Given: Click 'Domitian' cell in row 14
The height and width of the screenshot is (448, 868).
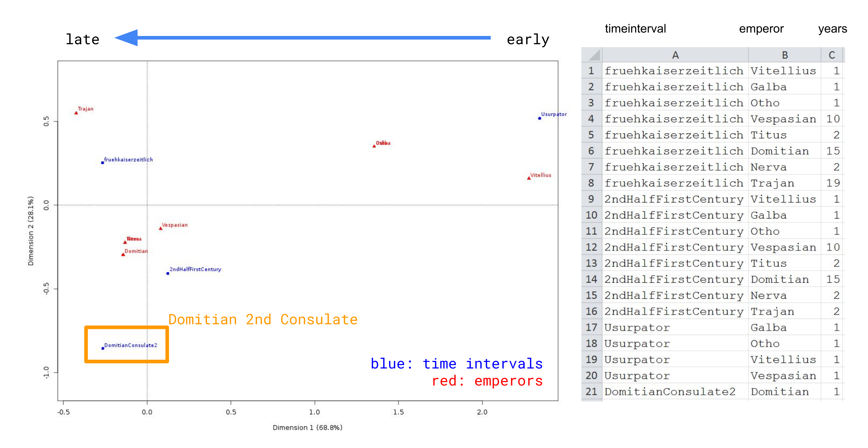Looking at the screenshot, I should (785, 279).
